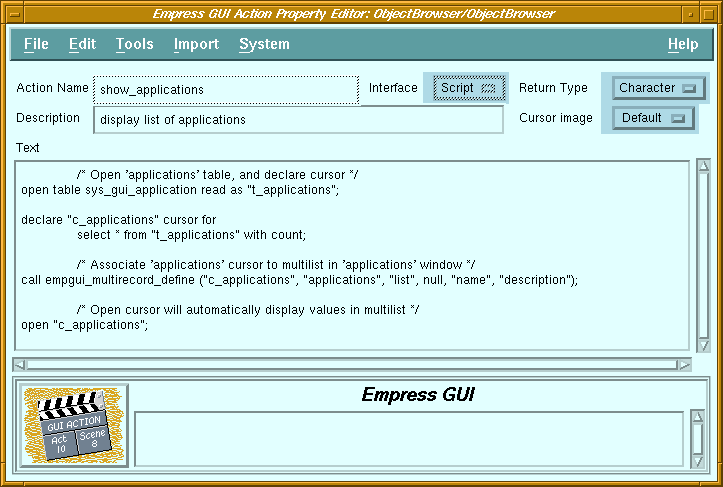723x487 pixels.
Task: Open the Cursor image Default dropdown
Action: coord(653,118)
